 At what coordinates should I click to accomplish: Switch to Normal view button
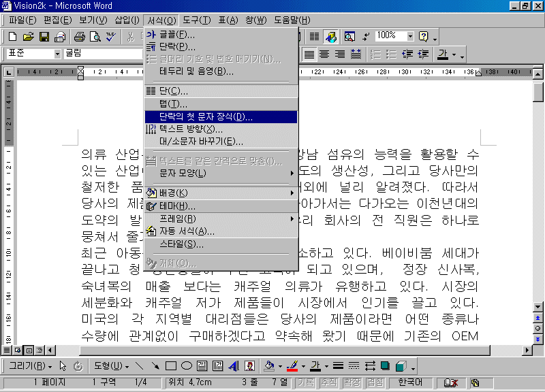click(7, 350)
